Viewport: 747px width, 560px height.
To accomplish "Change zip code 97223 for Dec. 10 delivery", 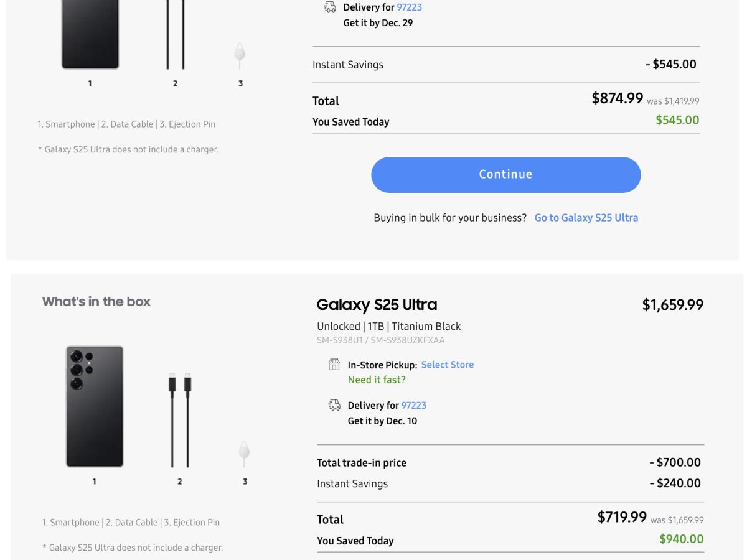I will [x=413, y=406].
